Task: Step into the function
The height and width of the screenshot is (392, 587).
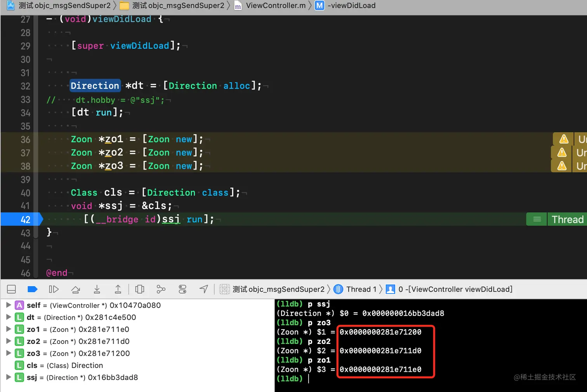Action: click(97, 289)
